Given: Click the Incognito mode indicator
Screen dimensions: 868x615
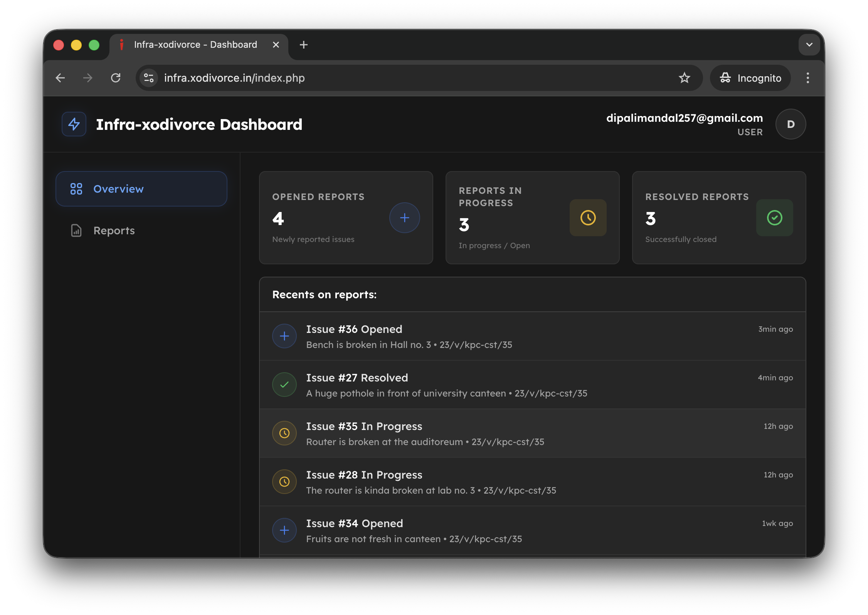Looking at the screenshot, I should pos(750,78).
